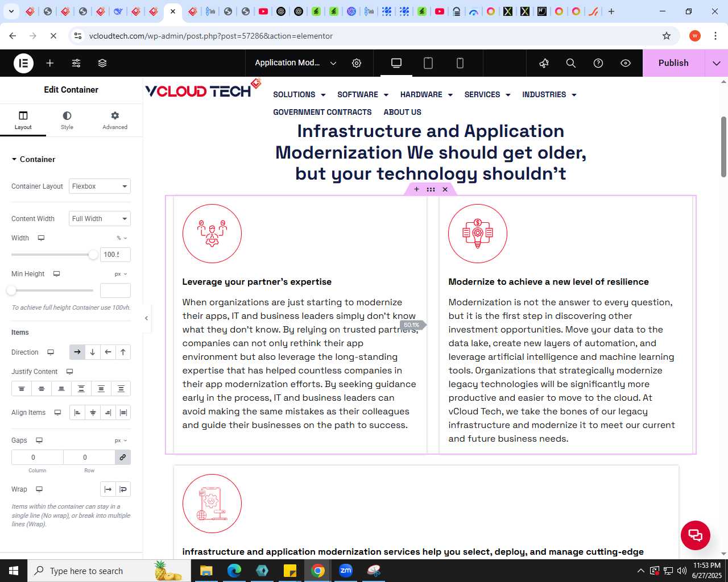This screenshot has height=582, width=728.
Task: Switch to desktop preview mode
Action: 396,63
